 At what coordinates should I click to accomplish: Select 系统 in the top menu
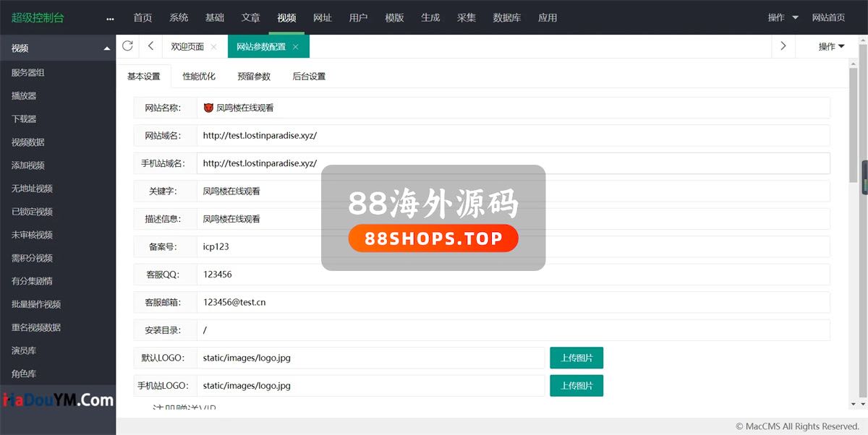[x=179, y=17]
